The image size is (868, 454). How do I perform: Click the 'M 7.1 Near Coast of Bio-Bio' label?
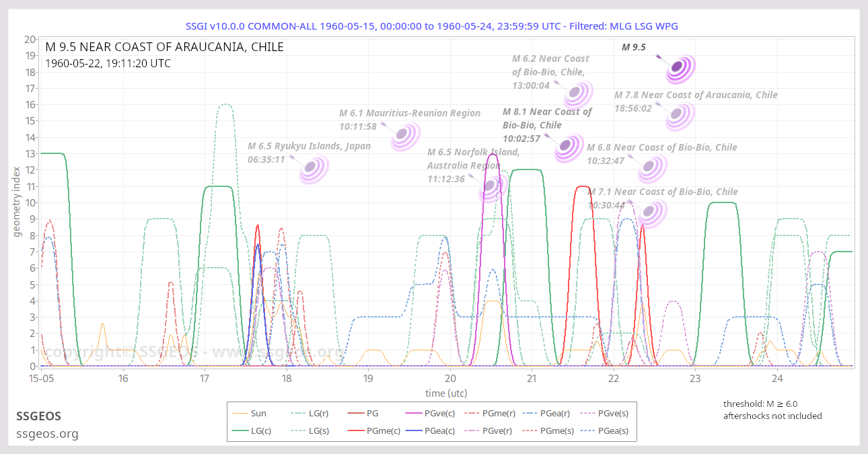tap(663, 192)
